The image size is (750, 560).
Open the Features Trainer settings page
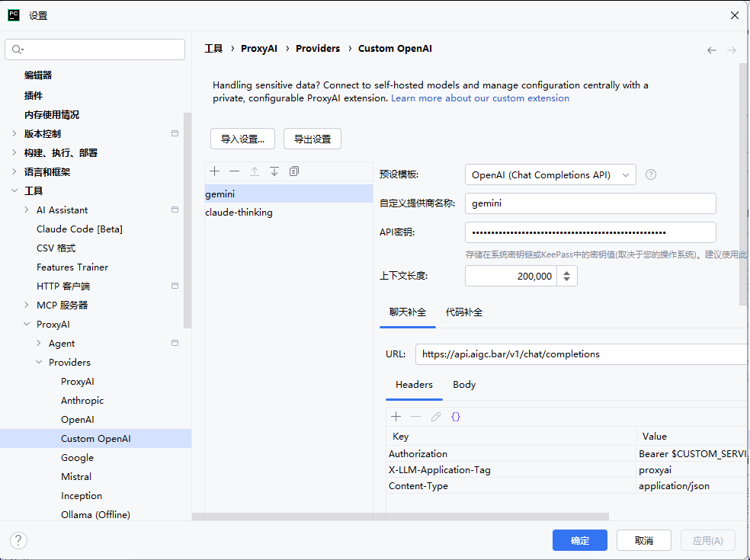[72, 267]
